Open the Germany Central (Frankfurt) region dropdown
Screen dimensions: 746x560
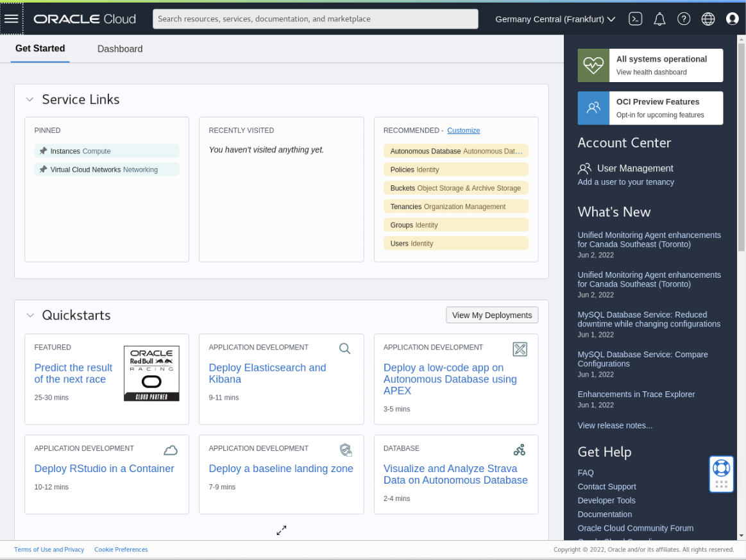coord(555,19)
